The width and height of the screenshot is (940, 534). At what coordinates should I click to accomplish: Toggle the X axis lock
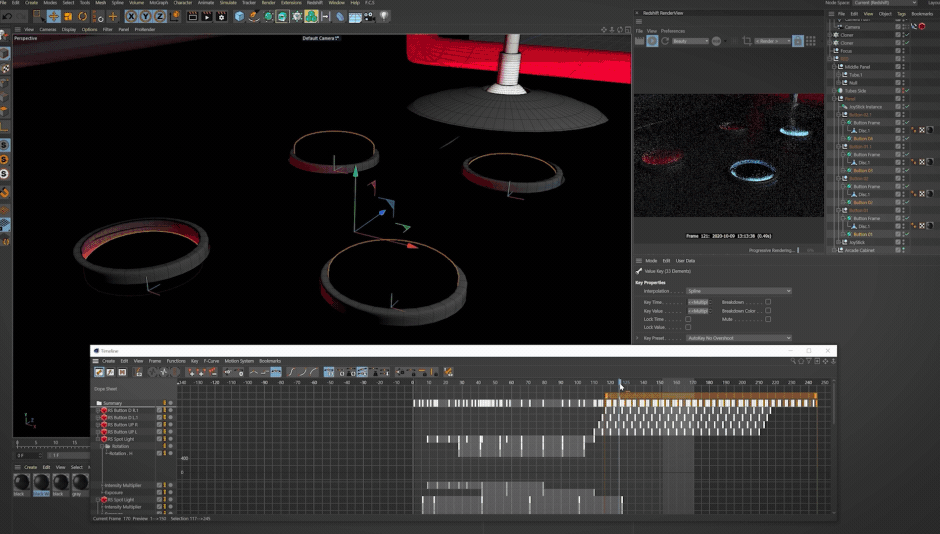point(131,17)
